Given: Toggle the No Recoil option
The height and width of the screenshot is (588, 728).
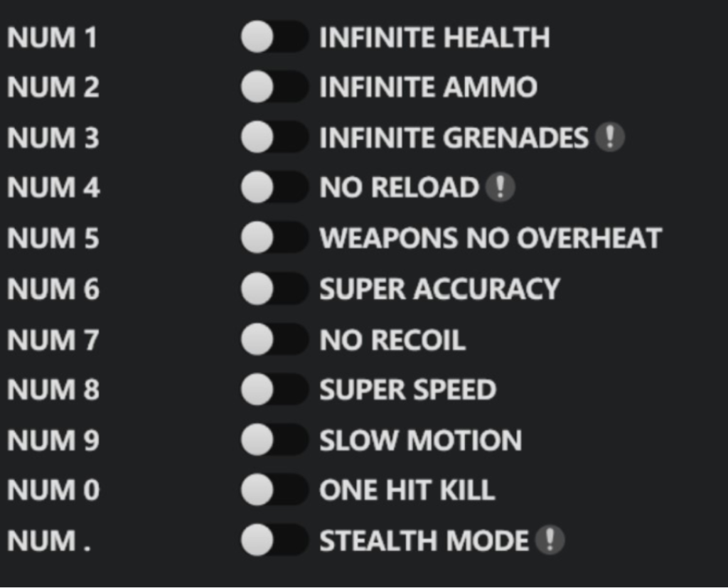Looking at the screenshot, I should click(274, 339).
